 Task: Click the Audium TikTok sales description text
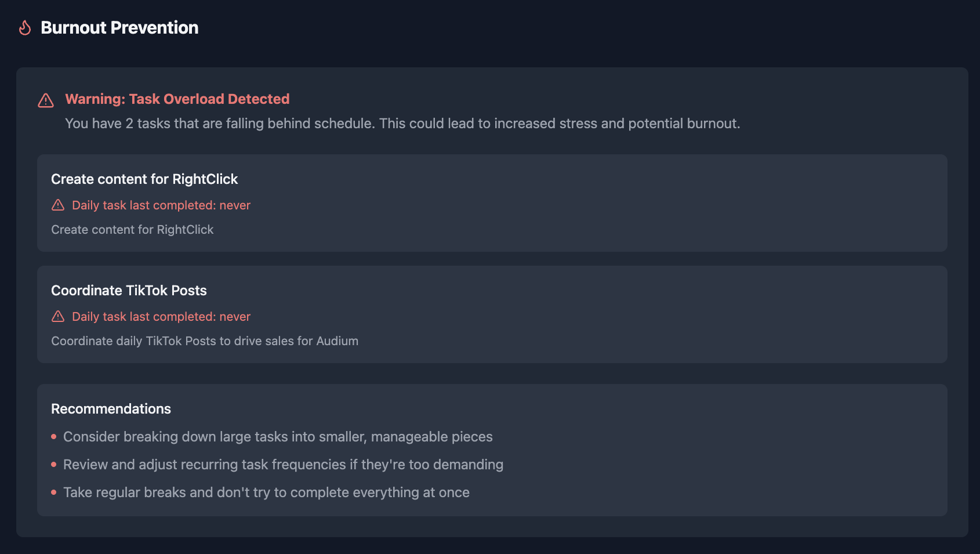coord(205,341)
